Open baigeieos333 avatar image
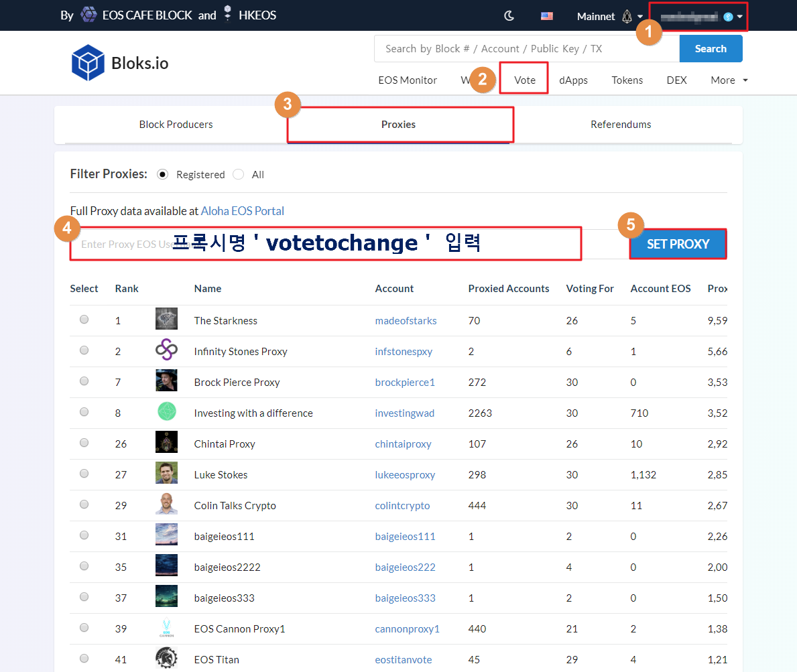Image resolution: width=797 pixels, height=672 pixels. coord(166,596)
